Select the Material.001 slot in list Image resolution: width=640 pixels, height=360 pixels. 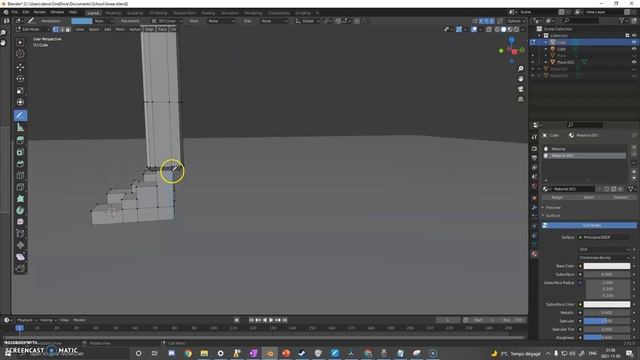(584, 156)
